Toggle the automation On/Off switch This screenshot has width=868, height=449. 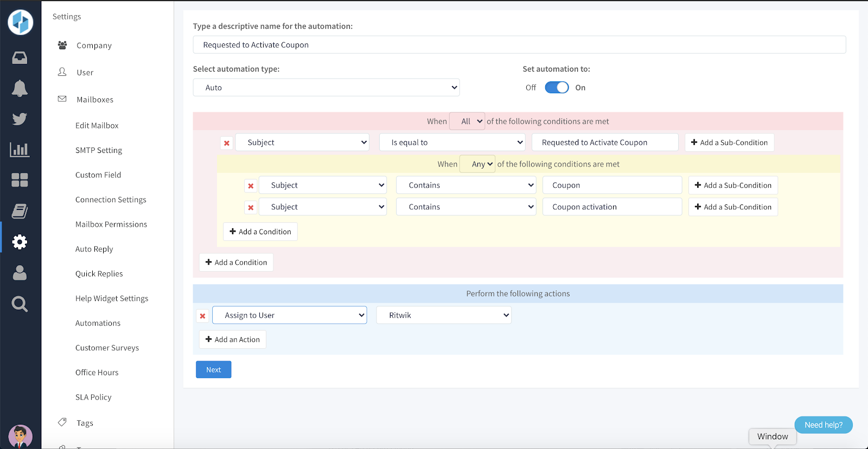point(557,87)
